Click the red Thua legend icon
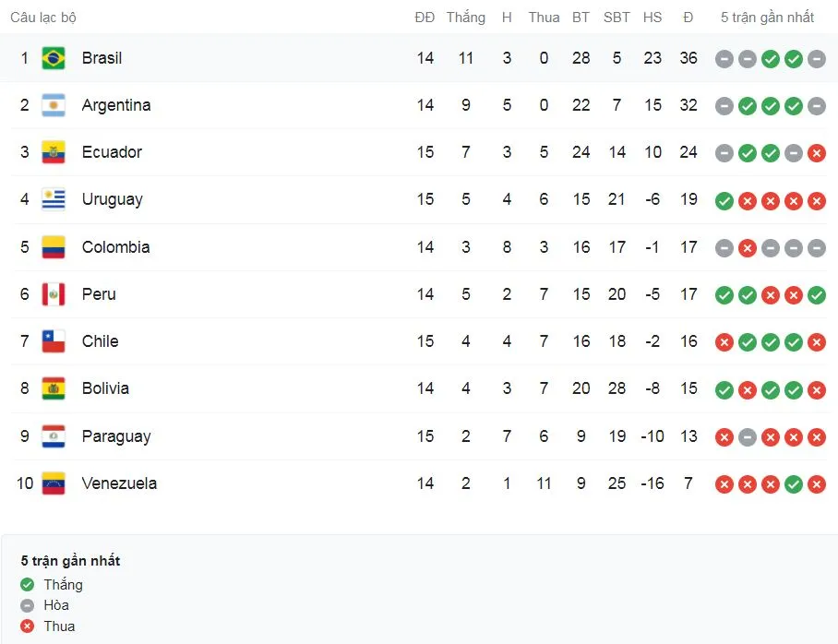838x644 pixels. click(28, 626)
